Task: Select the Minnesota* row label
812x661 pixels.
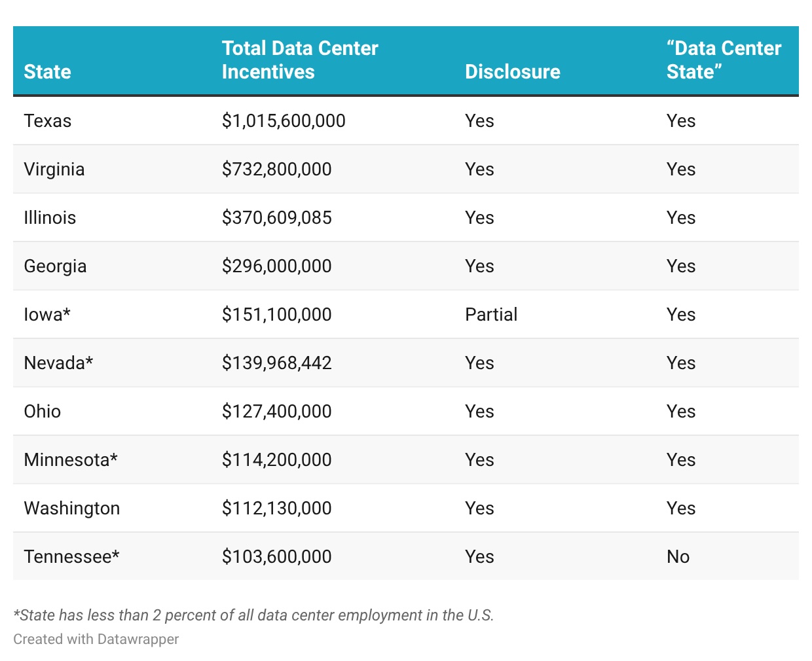Action: pyautogui.click(x=71, y=459)
